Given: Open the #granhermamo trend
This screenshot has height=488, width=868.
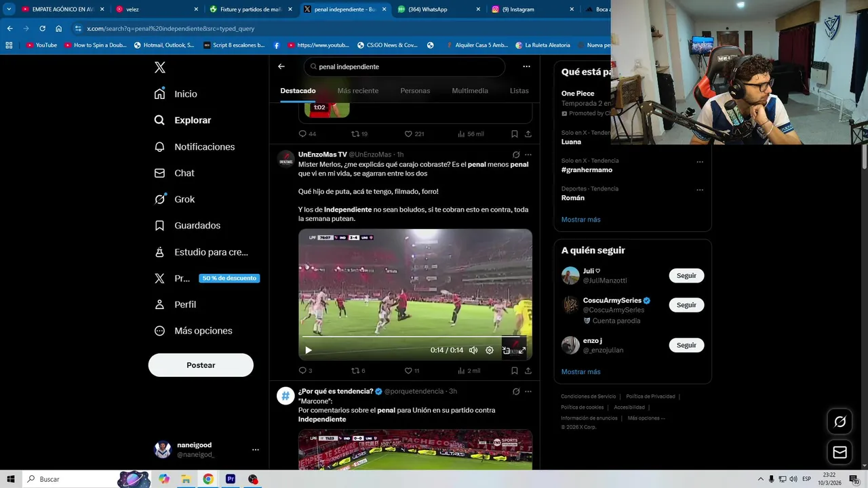Looking at the screenshot, I should 587,170.
